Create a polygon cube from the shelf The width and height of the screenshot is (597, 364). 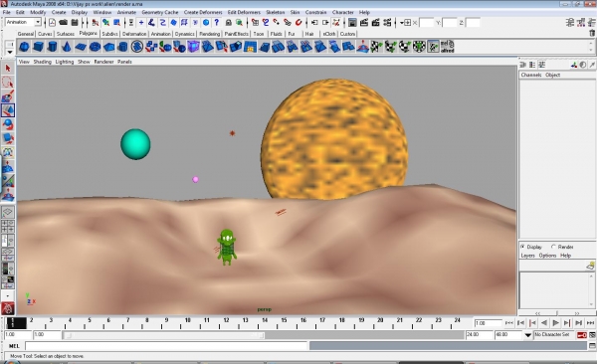38,47
